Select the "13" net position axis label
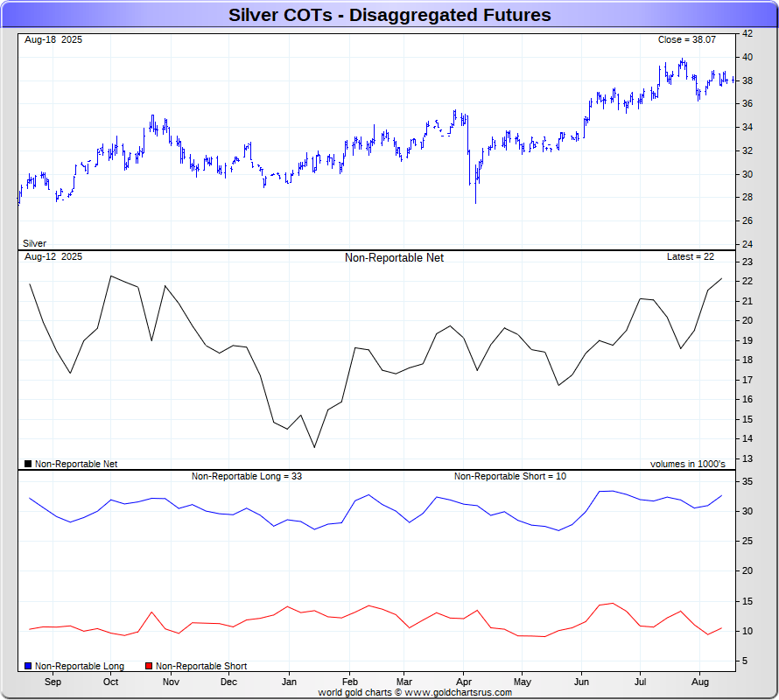The width and height of the screenshot is (779, 700). (x=747, y=458)
